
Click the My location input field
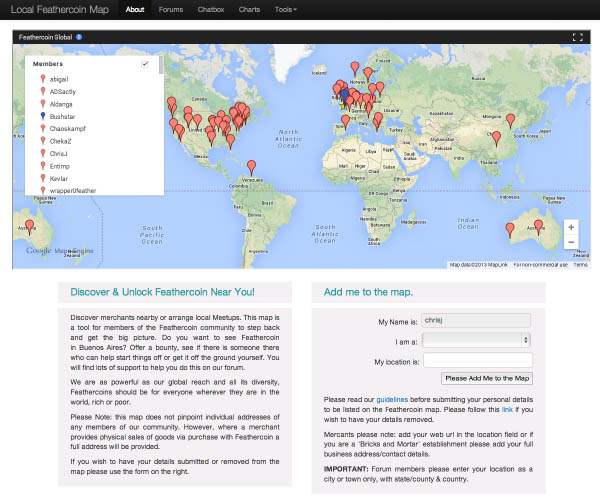(x=478, y=360)
